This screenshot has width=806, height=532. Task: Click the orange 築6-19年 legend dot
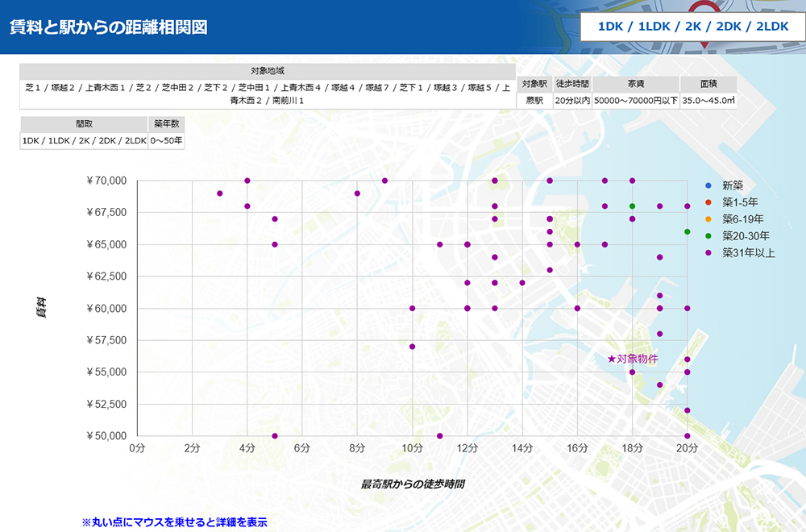708,219
